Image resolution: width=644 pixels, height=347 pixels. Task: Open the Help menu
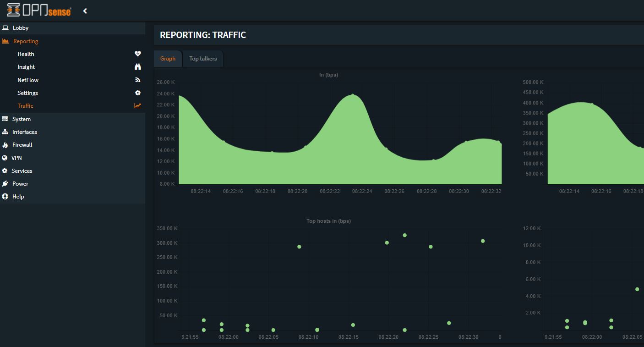coord(18,197)
